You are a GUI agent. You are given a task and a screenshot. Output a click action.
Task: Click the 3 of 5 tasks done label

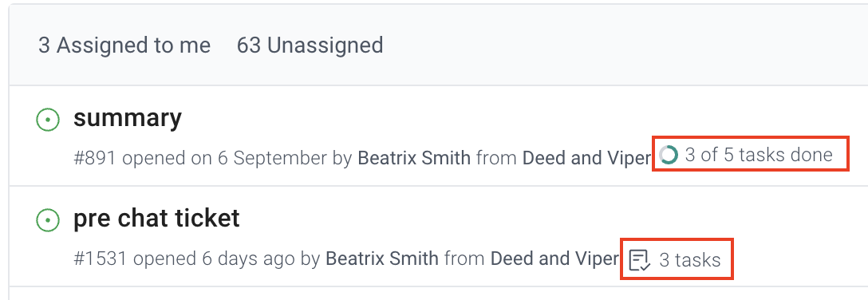[759, 155]
